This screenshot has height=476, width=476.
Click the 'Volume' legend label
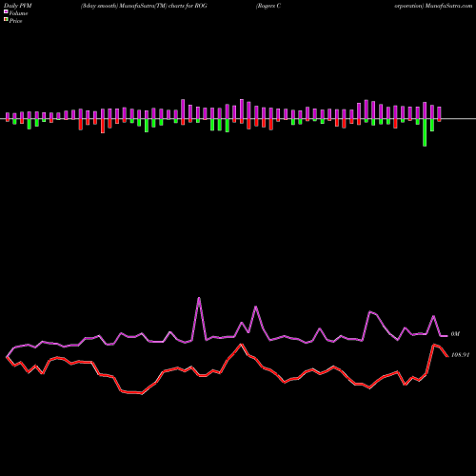pos(18,13)
